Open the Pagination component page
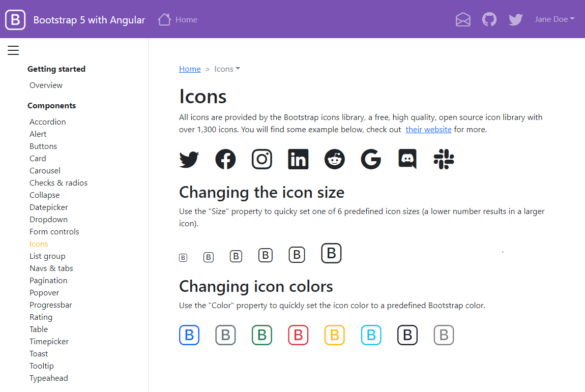The height and width of the screenshot is (392, 585). point(48,281)
